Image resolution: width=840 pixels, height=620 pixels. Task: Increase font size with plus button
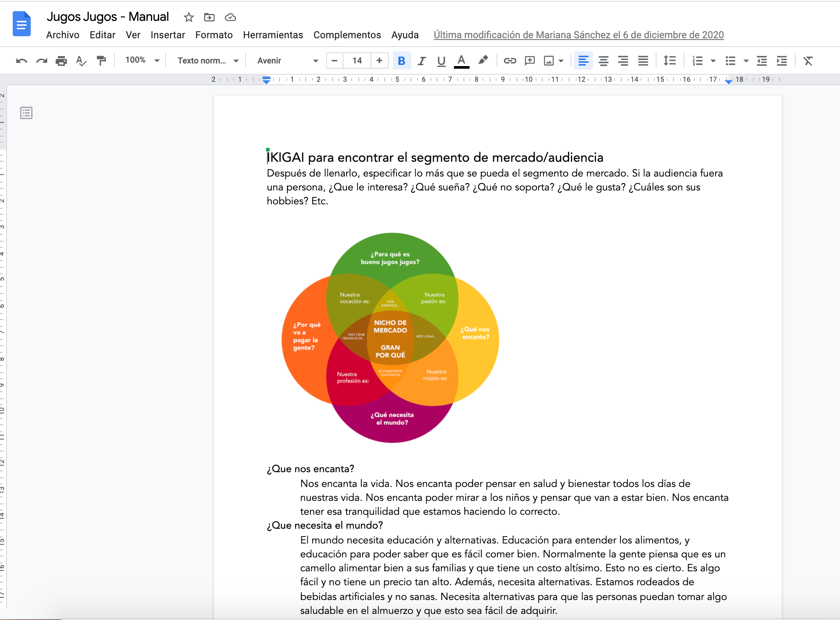pos(379,61)
